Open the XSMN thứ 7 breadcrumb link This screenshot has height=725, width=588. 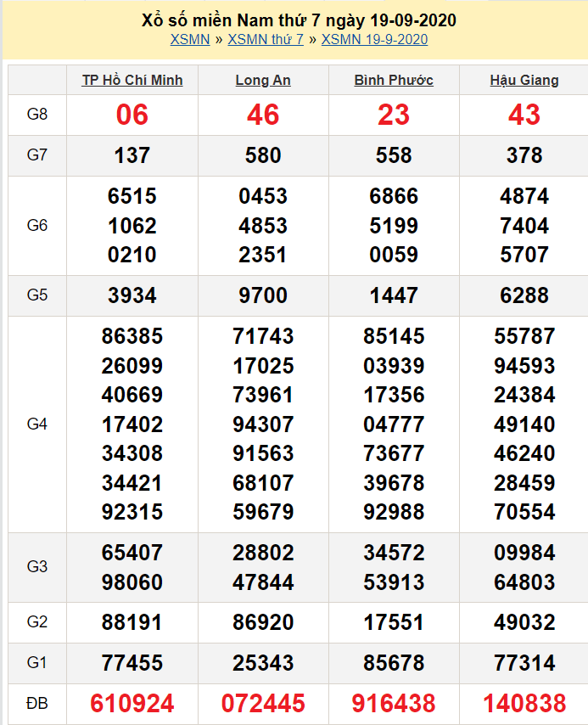(x=266, y=39)
